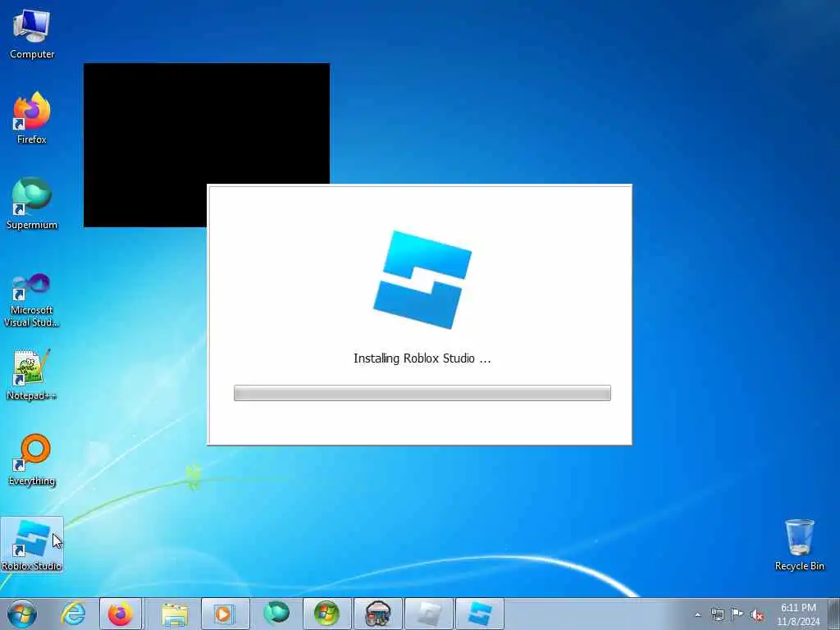Open Windows Media Player from the taskbar
The width and height of the screenshot is (840, 630).
tap(225, 614)
